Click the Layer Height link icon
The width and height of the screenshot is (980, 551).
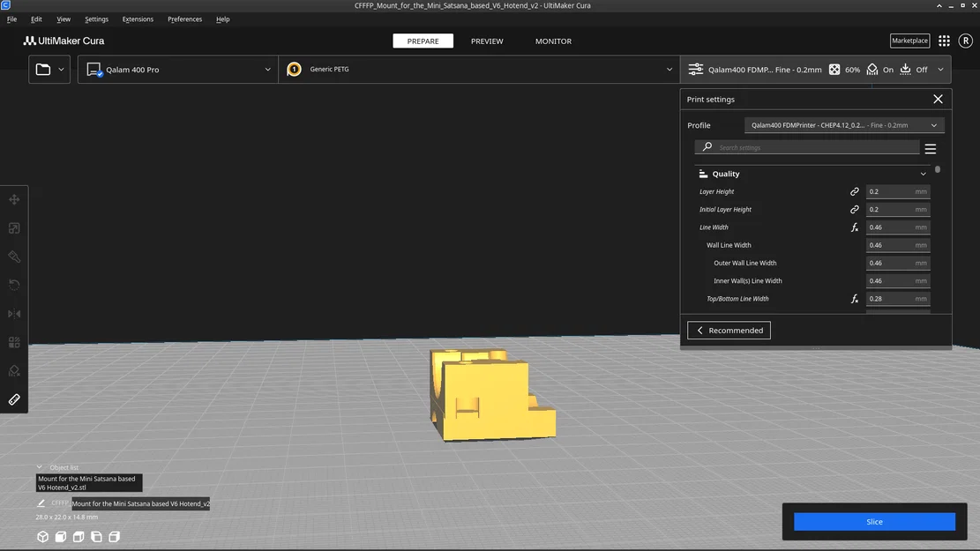click(855, 192)
